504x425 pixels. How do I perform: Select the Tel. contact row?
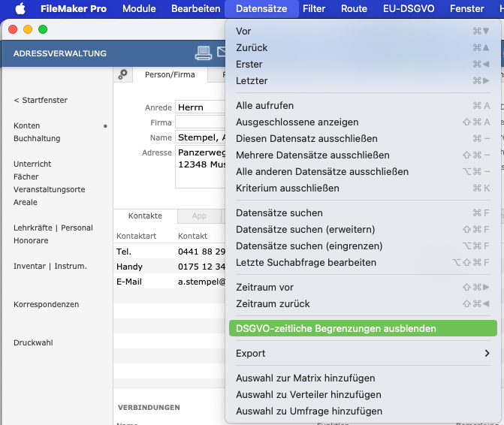coord(170,252)
